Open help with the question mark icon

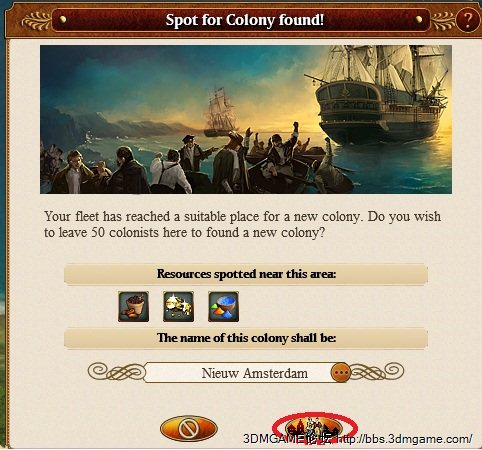[468, 20]
